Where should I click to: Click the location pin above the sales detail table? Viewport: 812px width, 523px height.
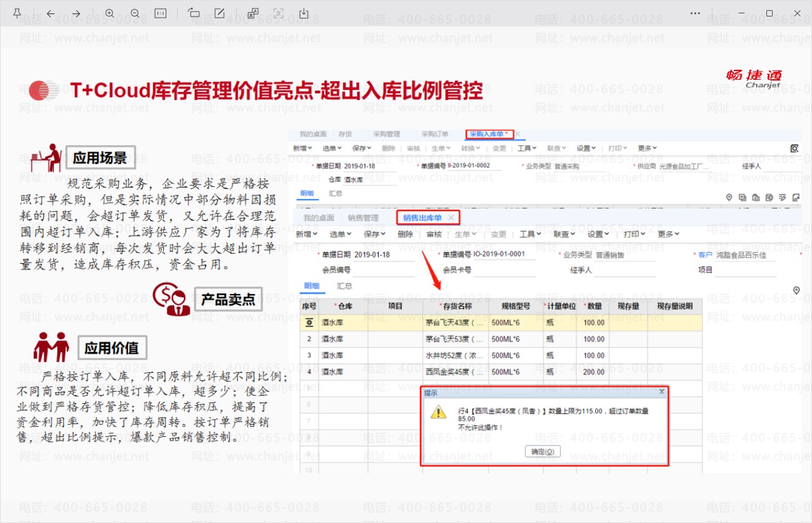click(797, 290)
